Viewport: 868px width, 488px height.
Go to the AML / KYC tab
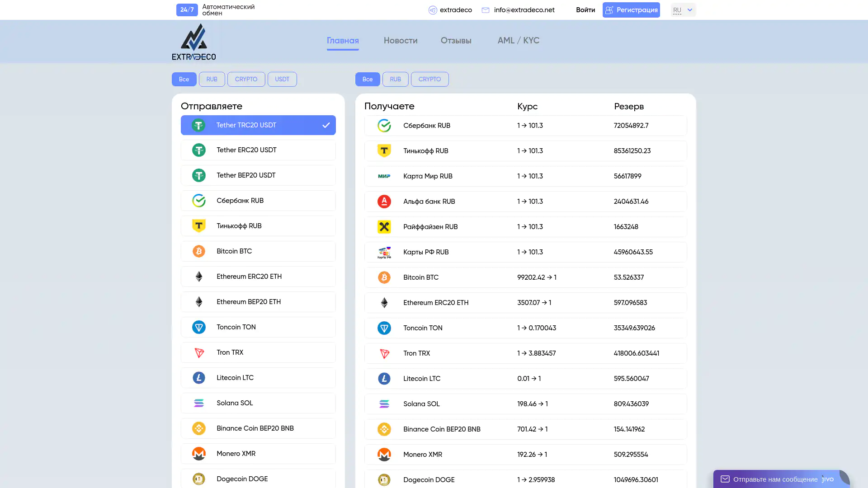tap(518, 41)
